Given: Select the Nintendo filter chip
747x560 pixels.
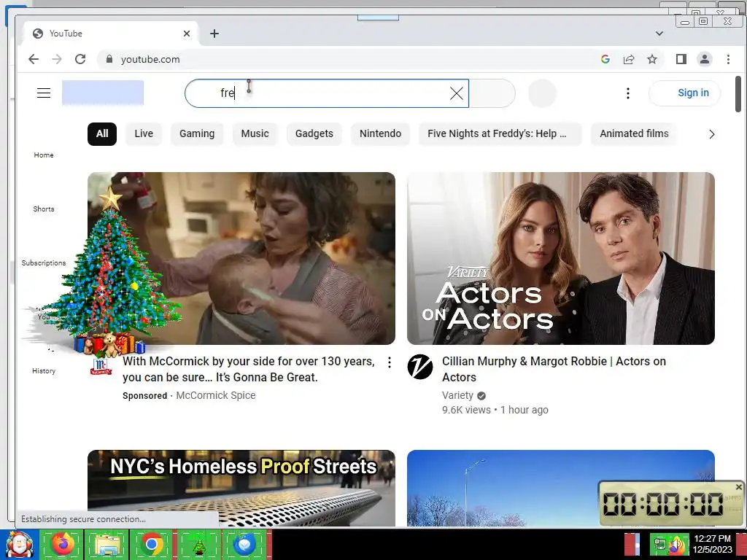Looking at the screenshot, I should [381, 134].
